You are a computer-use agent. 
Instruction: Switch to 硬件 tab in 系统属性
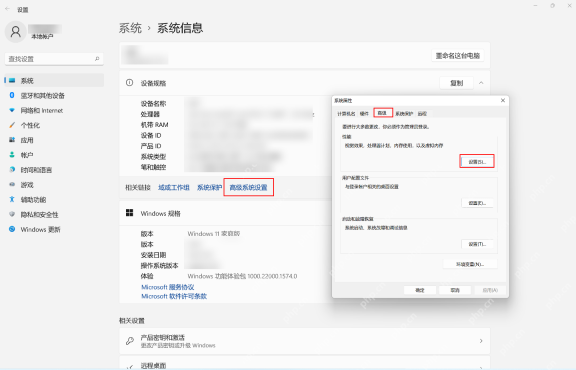click(364, 114)
